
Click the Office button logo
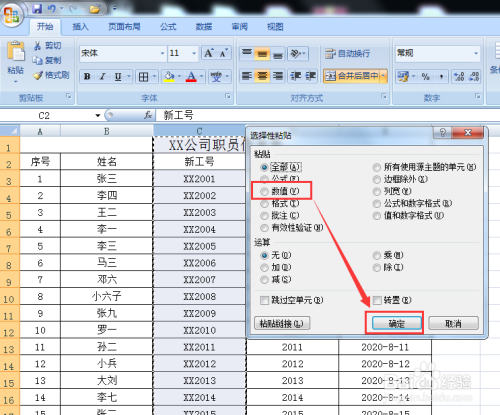[x=12, y=15]
